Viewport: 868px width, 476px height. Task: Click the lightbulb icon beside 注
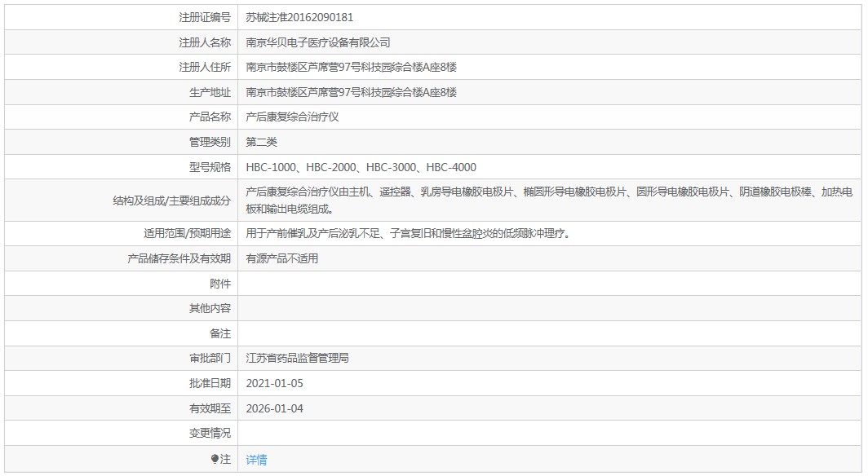coord(215,459)
